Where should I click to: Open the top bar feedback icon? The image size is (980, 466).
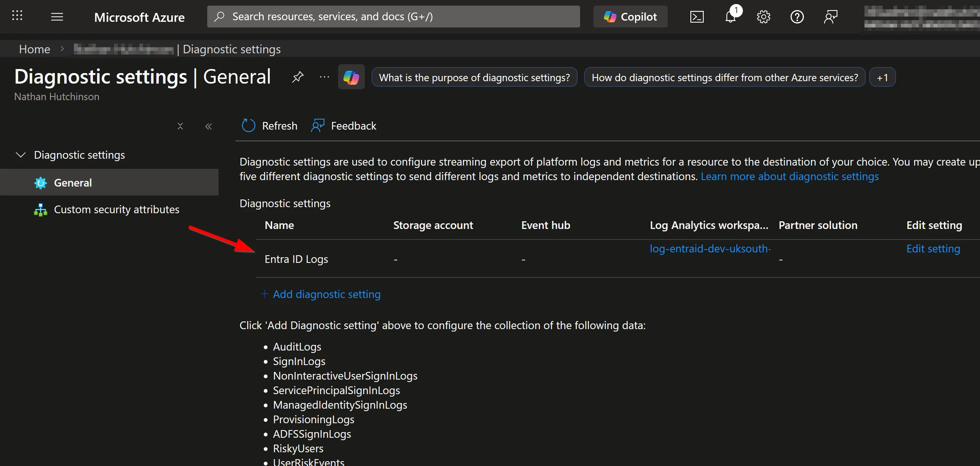[x=831, y=17]
